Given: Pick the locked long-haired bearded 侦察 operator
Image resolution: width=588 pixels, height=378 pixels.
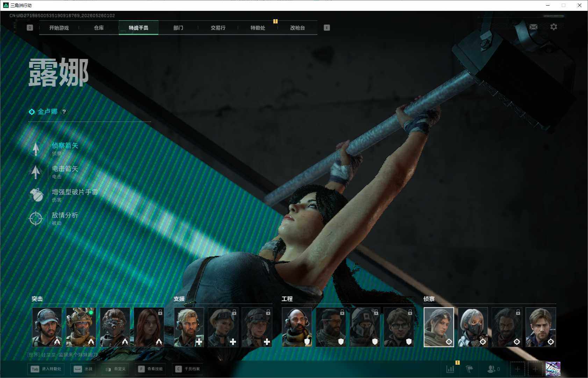Looking at the screenshot, I should (x=507, y=327).
